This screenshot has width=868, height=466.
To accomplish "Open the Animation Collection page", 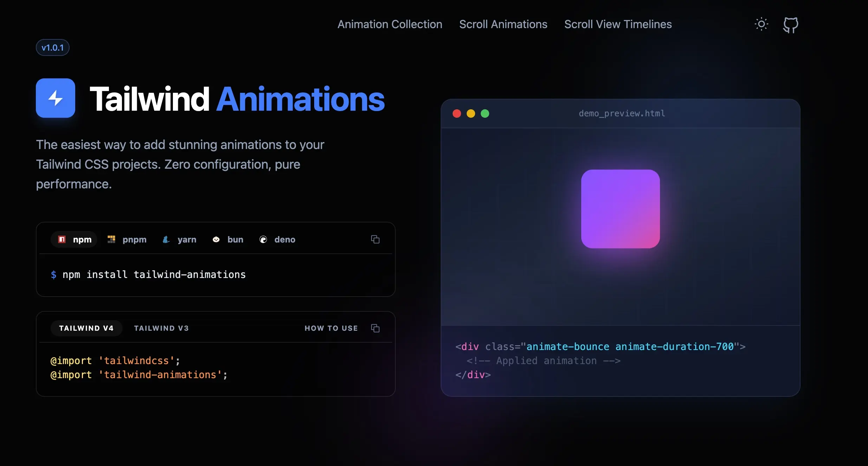I will click(389, 24).
